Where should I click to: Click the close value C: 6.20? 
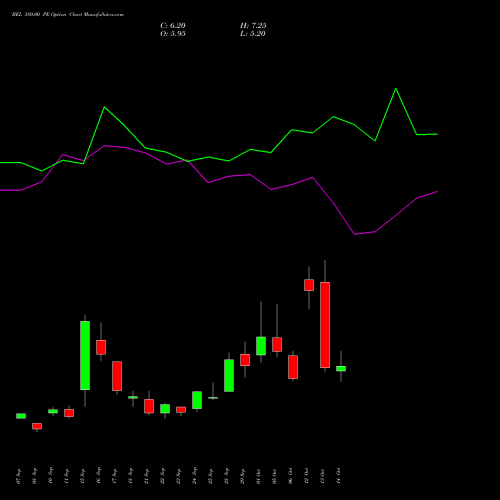coord(173,26)
